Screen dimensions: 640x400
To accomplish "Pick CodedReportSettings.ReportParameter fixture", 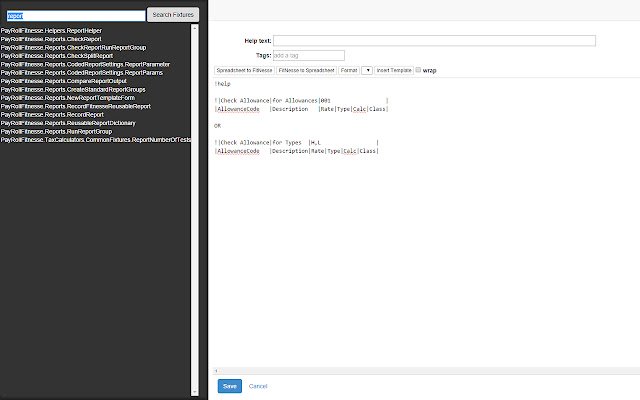I will coord(85,64).
